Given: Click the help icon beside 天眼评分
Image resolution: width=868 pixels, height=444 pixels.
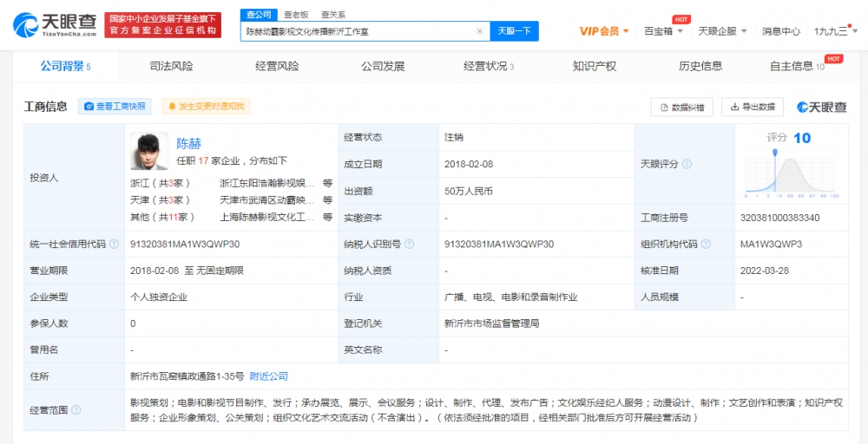Looking at the screenshot, I should point(687,164).
